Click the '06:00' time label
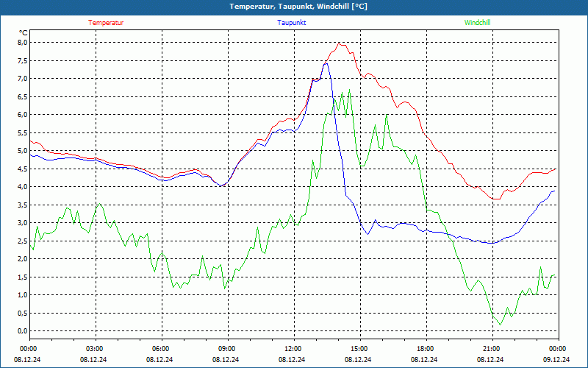This screenshot has width=588, height=368. point(162,349)
